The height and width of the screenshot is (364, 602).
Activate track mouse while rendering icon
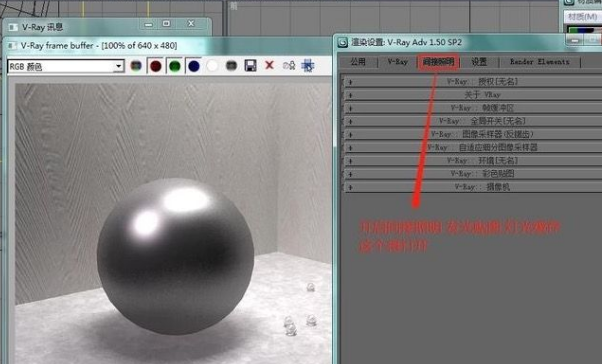click(x=308, y=66)
